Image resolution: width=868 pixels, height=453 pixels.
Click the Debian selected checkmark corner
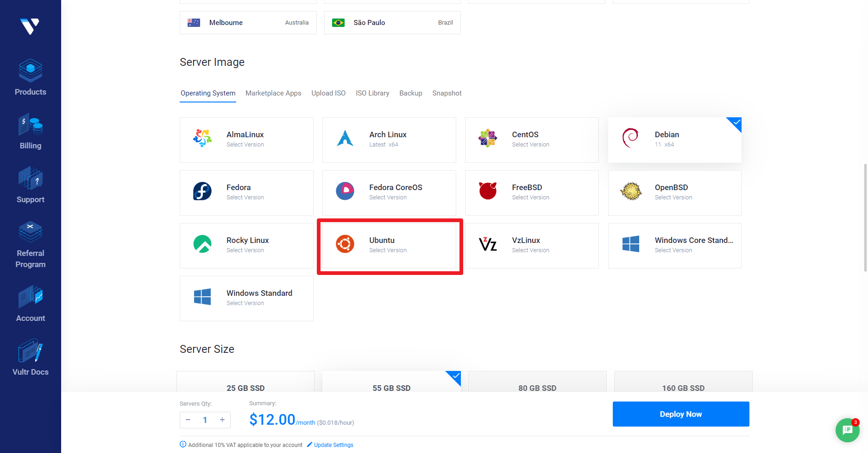click(736, 123)
